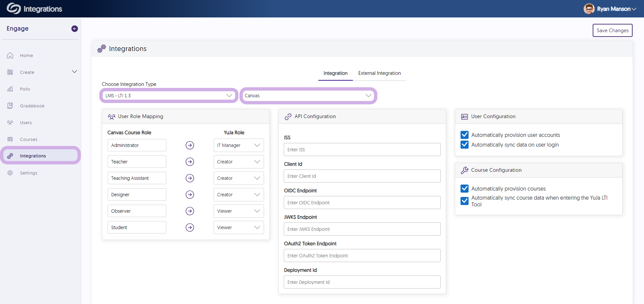The height and width of the screenshot is (304, 644).
Task: Open the LMS - LTI 1.3 type dropdown
Action: pyautogui.click(x=169, y=96)
